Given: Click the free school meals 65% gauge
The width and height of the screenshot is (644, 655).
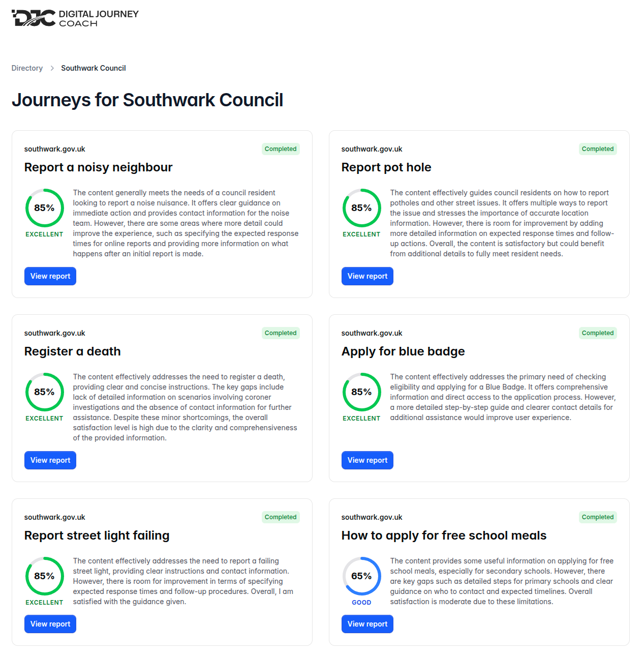Looking at the screenshot, I should (362, 576).
